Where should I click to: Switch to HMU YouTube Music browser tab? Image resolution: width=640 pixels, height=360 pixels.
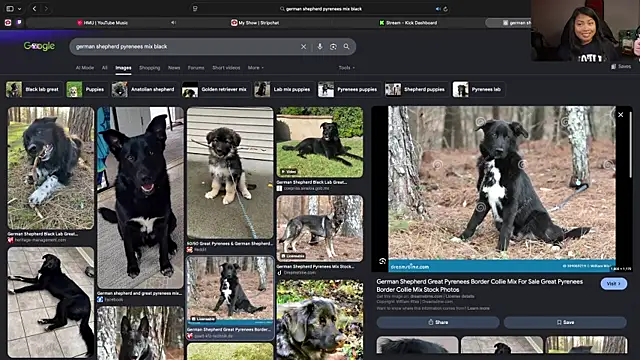coord(102,23)
